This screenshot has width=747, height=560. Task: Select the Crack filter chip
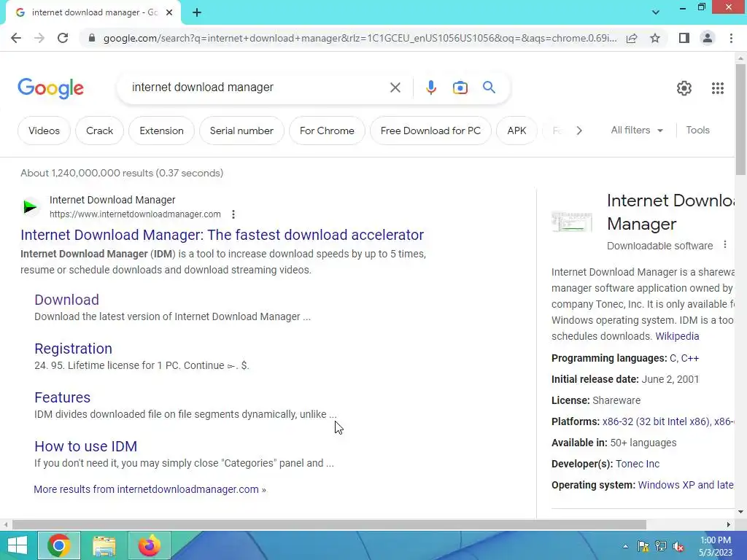click(x=99, y=131)
